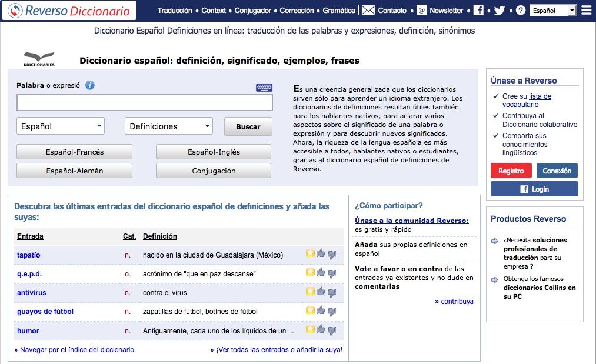The image size is (596, 364).
Task: Click the Contacto envelope icon
Action: pyautogui.click(x=368, y=10)
